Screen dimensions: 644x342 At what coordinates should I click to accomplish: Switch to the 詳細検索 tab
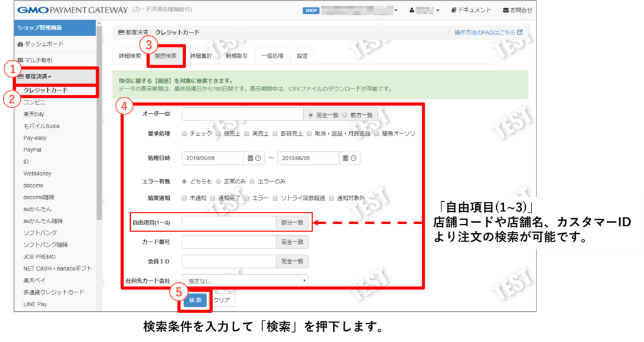point(130,56)
